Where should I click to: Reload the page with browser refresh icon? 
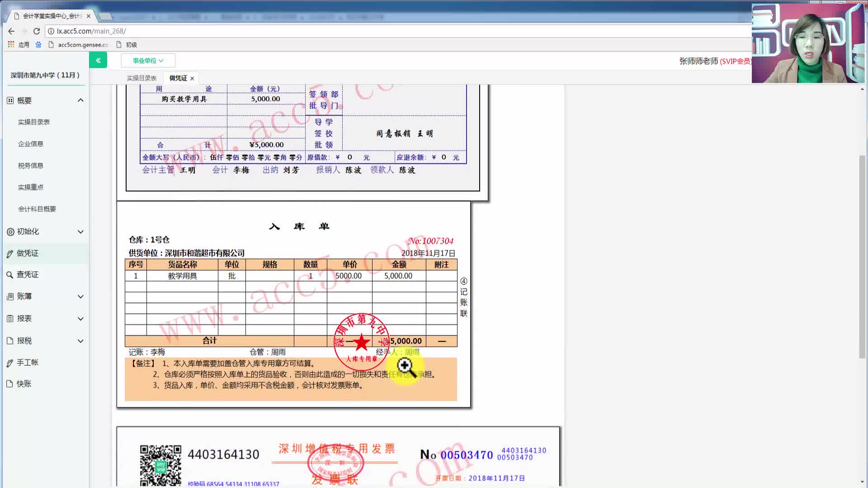pyautogui.click(x=37, y=31)
